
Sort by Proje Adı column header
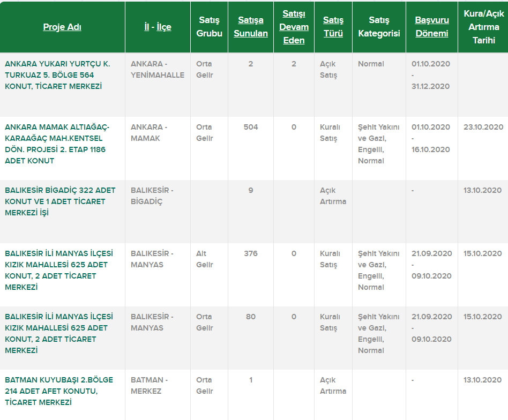click(x=62, y=27)
